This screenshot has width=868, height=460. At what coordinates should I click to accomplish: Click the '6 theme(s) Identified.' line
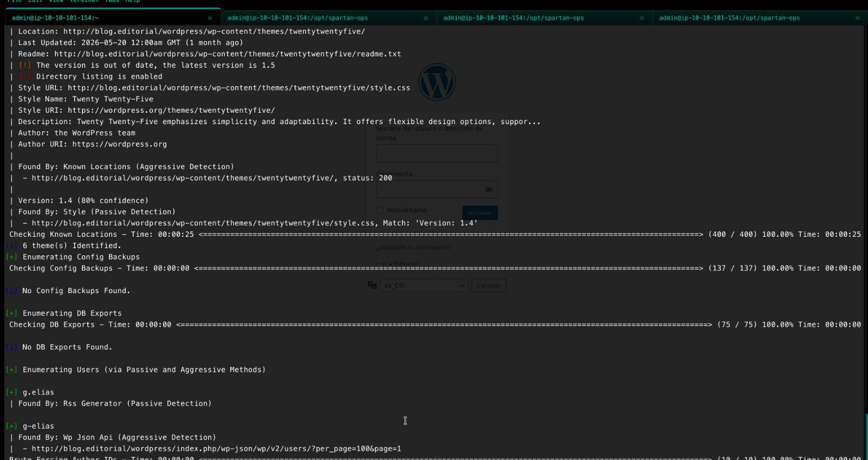click(72, 245)
